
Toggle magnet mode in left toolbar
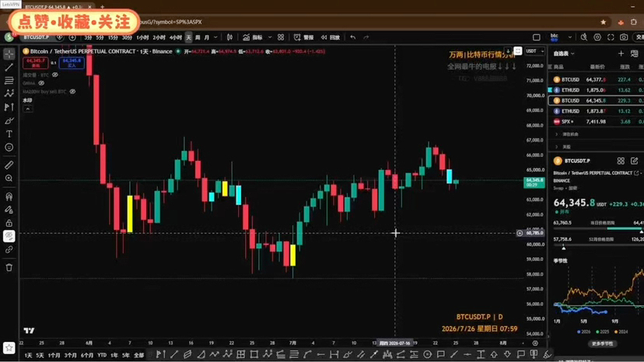[x=9, y=197]
